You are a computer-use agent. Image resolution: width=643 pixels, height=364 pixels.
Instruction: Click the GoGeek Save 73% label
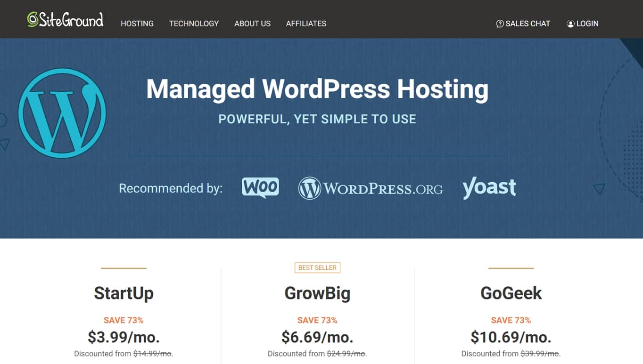(511, 320)
